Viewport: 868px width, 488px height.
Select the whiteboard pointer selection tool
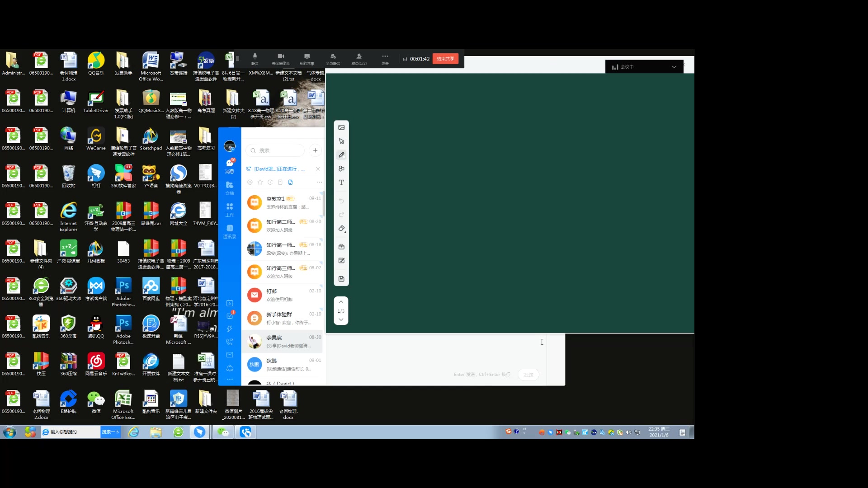pyautogui.click(x=341, y=141)
